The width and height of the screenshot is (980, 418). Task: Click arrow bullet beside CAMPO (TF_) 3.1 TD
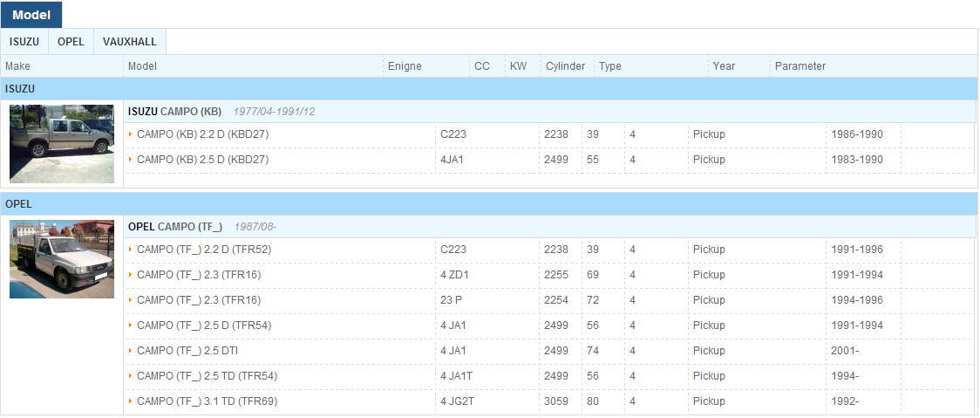[131, 401]
